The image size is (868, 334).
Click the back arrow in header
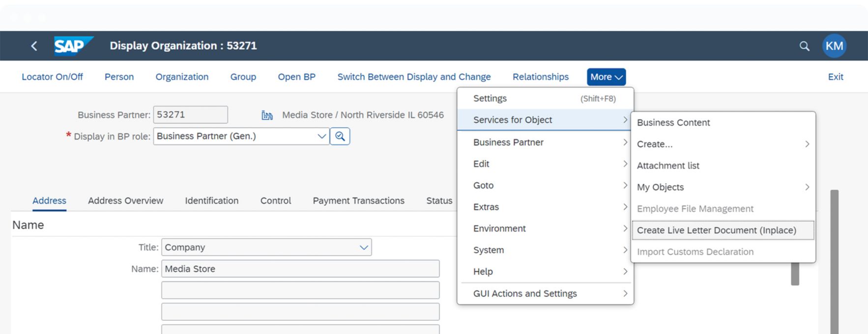(x=34, y=46)
